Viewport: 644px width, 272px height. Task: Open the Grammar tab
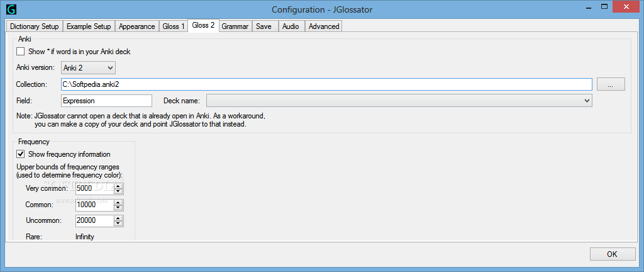235,26
